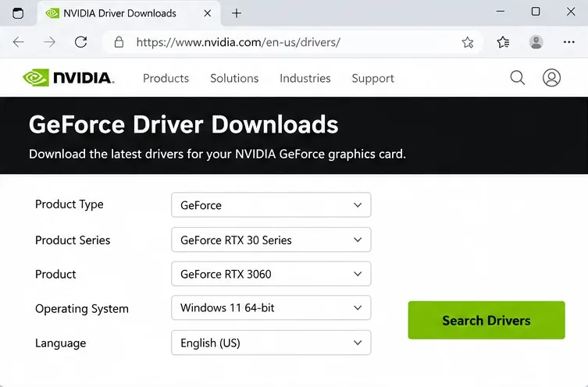
Task: Open a new tab with the plus button
Action: click(237, 13)
